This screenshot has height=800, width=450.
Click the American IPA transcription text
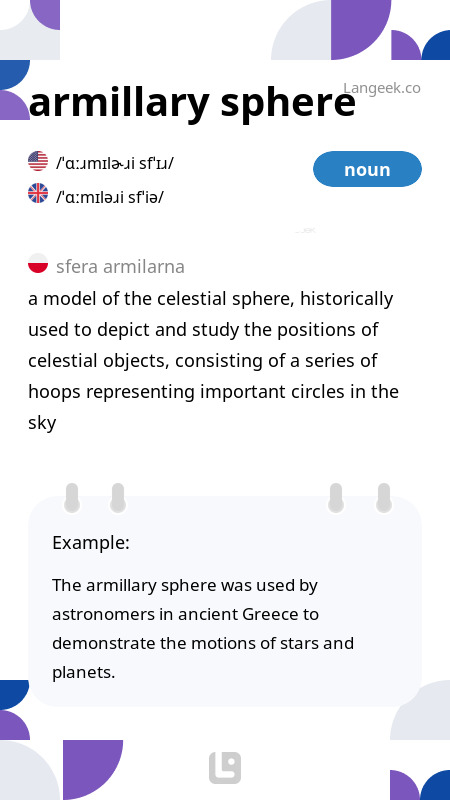click(115, 163)
